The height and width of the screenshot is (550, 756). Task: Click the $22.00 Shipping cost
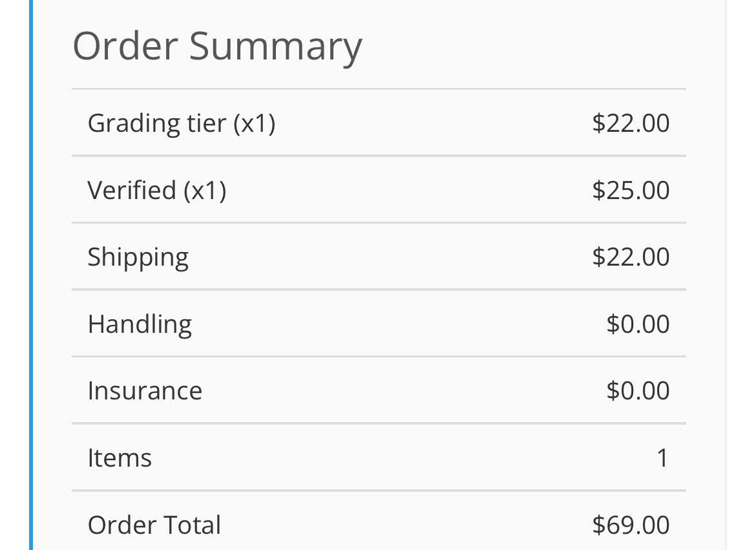pos(631,257)
